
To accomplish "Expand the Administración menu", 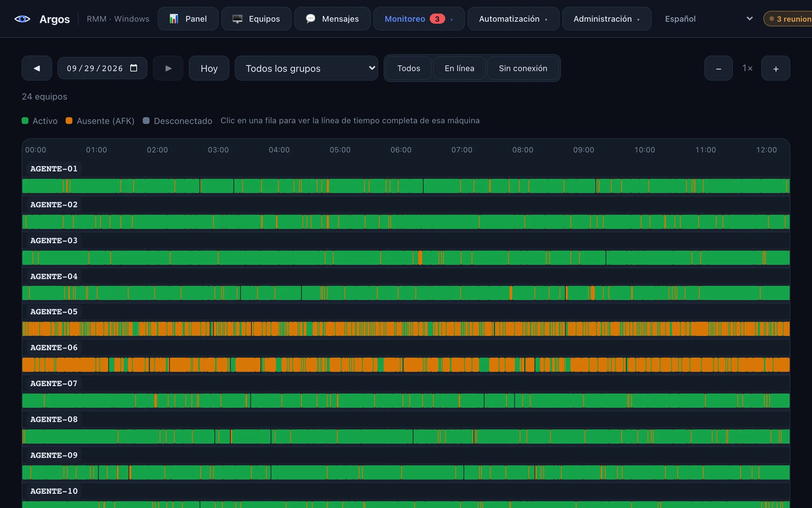I will [x=607, y=19].
